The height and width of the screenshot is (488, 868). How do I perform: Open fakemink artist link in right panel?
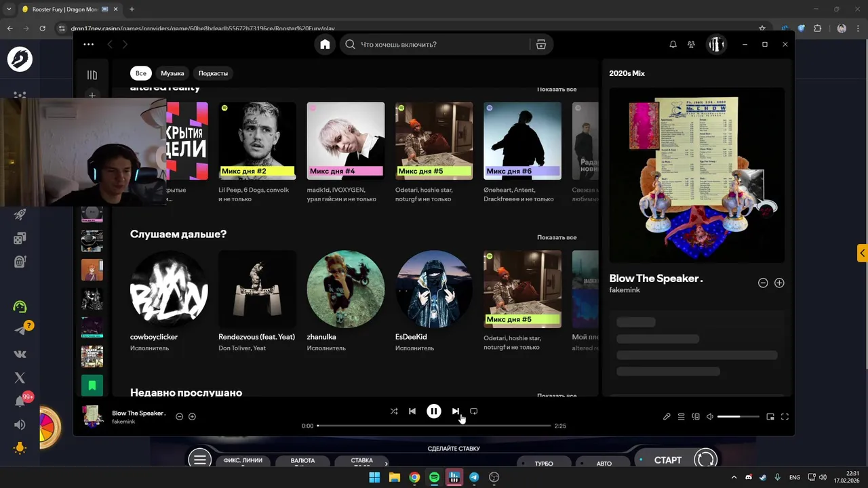click(x=625, y=290)
